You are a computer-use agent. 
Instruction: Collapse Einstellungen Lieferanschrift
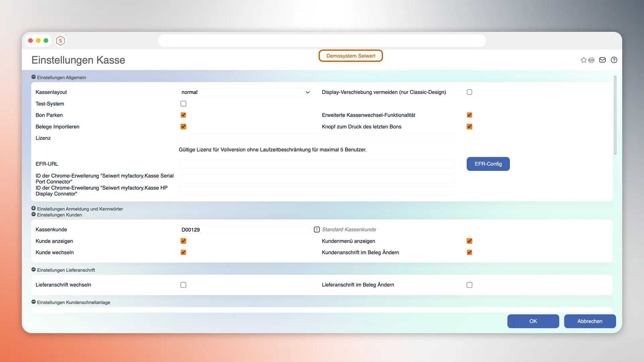coord(33,269)
